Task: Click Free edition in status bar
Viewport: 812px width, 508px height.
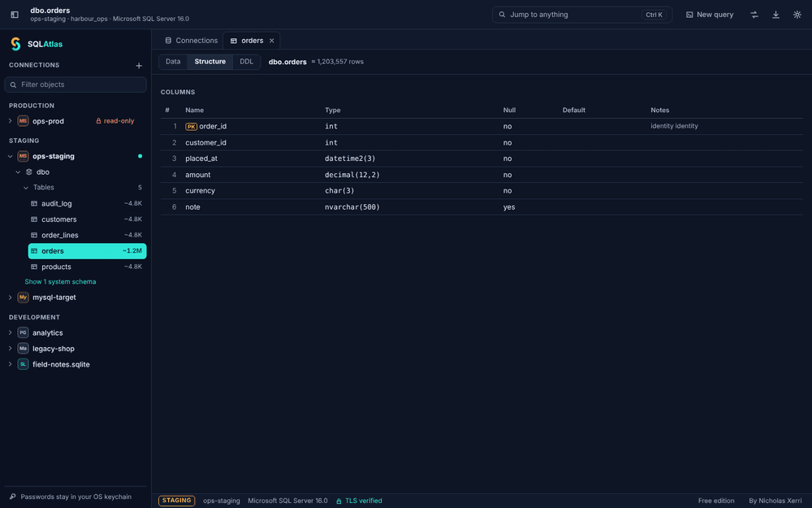Action: coord(715,501)
